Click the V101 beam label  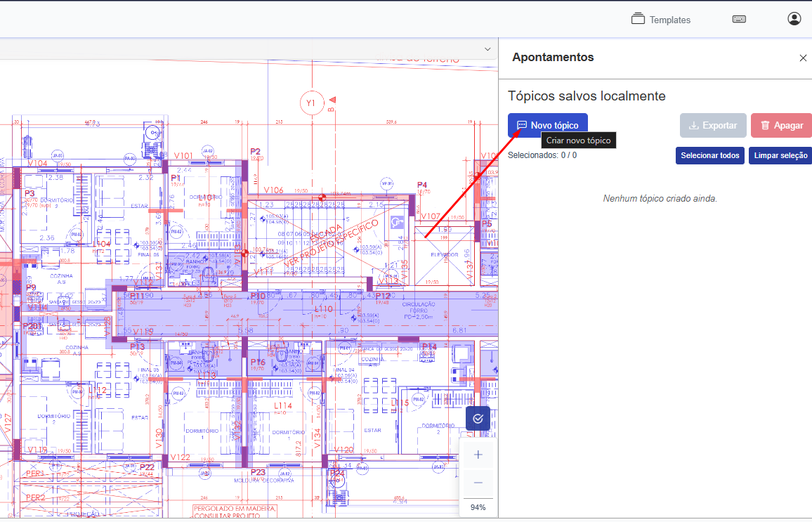click(183, 155)
